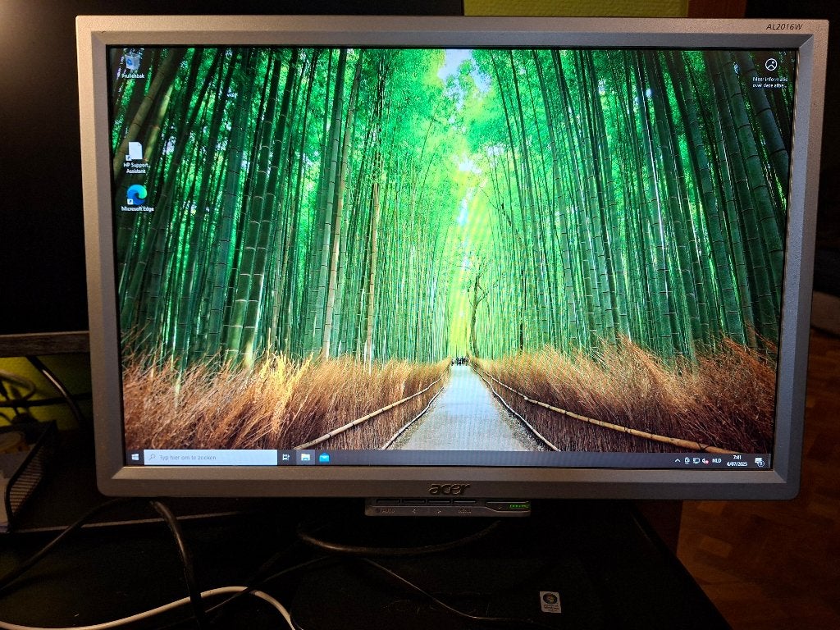
Task: Open the network status tray icon
Action: coord(696,461)
